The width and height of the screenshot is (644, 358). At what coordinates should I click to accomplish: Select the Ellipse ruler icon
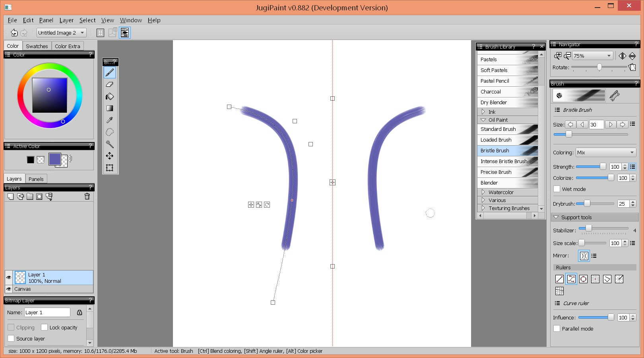tap(583, 279)
